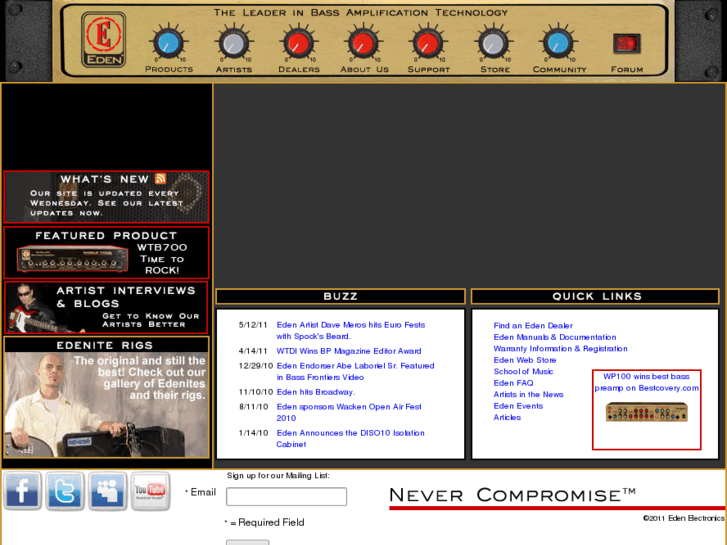
Task: Open Featured Product WTB700 banner
Action: [107, 252]
